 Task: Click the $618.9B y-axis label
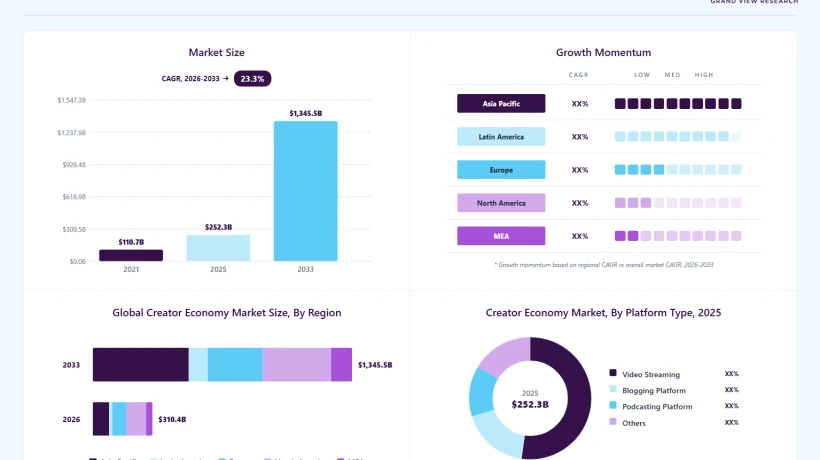click(x=74, y=197)
